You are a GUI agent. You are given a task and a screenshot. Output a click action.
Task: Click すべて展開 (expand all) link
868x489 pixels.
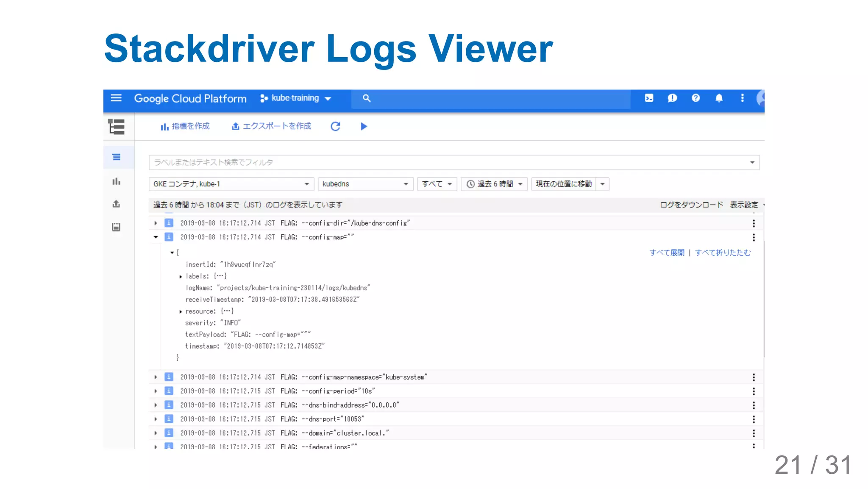click(667, 253)
